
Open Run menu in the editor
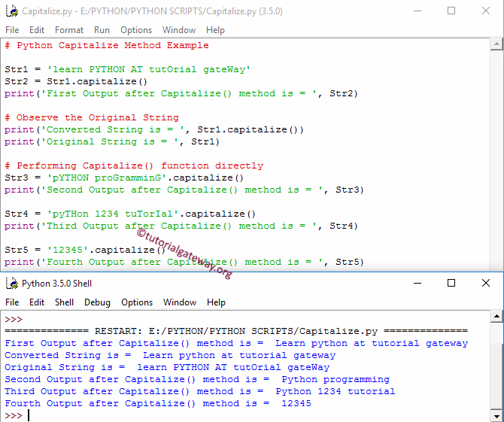pos(102,30)
